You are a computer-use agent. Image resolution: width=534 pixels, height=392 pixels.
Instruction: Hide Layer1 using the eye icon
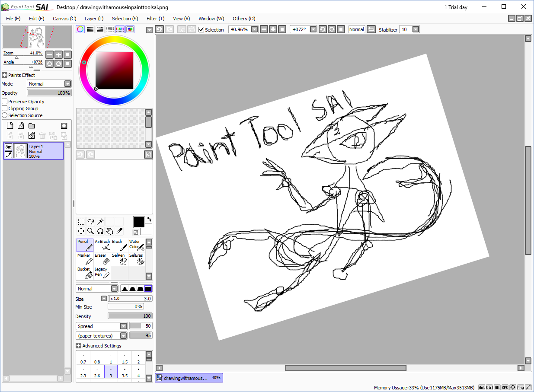click(x=8, y=147)
